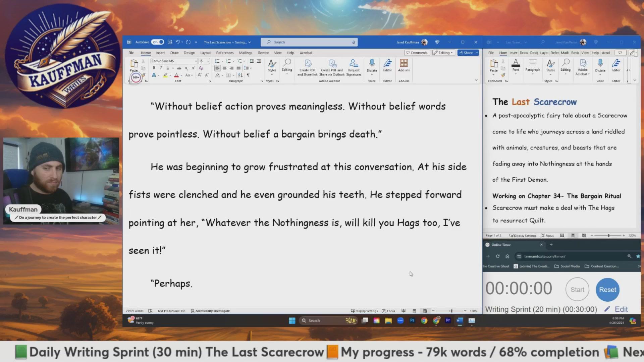This screenshot has height=362, width=644.
Task: Open the font size dropdown
Action: [208, 61]
